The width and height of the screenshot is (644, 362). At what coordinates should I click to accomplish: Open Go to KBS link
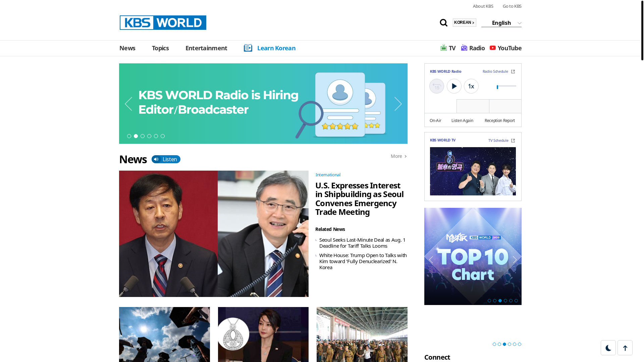[x=512, y=6]
